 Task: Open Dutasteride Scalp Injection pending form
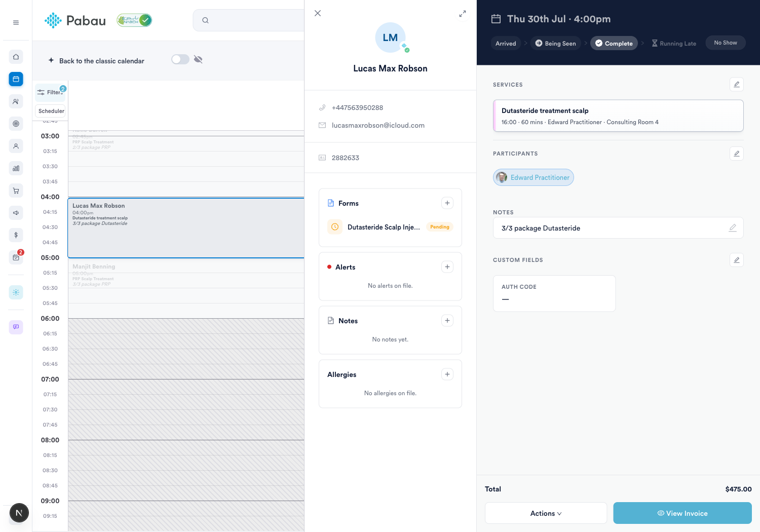point(390,227)
